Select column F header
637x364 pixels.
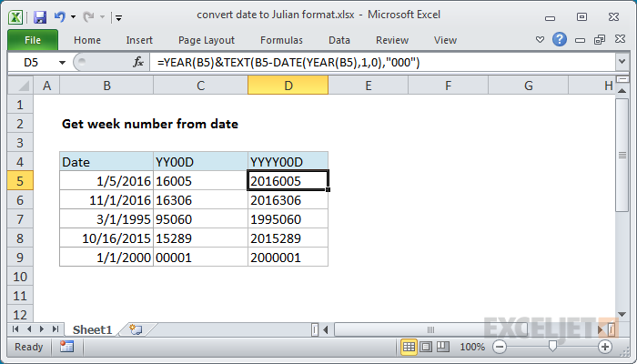click(448, 86)
